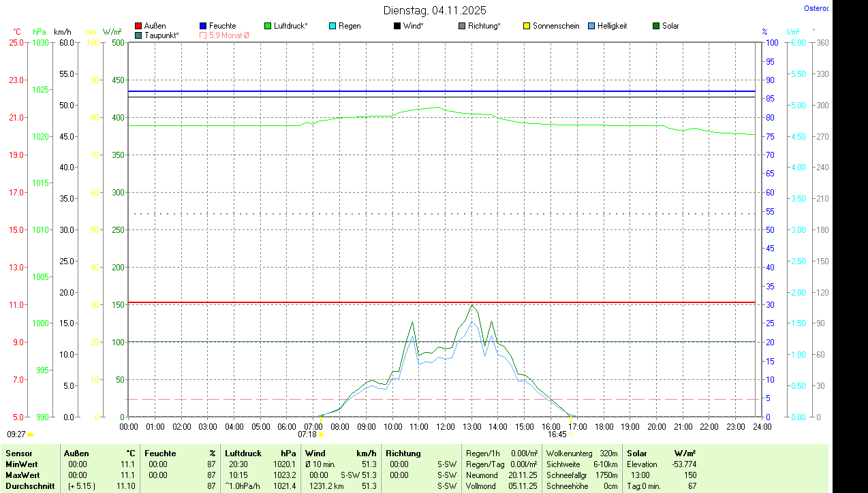This screenshot has height=493, width=868.
Task: Click the gray Richtung legend square
Action: [x=462, y=26]
